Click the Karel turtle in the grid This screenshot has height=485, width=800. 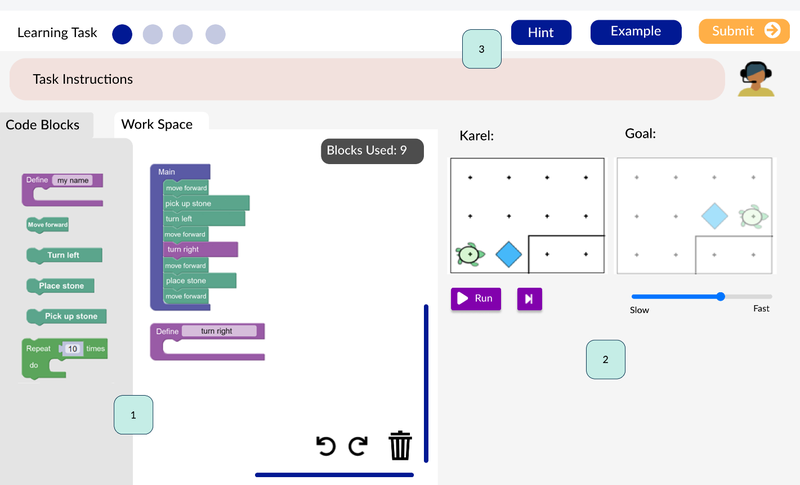pyautogui.click(x=469, y=255)
